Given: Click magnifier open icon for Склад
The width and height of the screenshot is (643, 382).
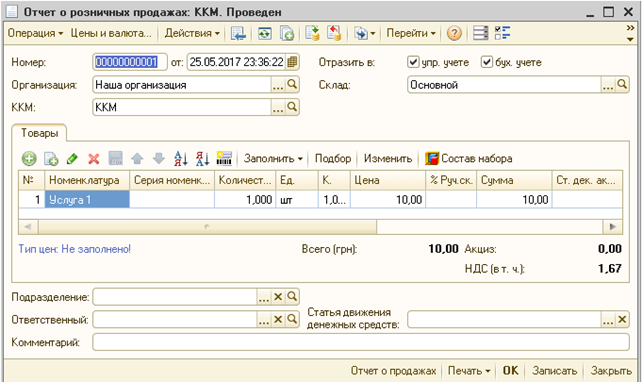Looking at the screenshot, I should (x=622, y=84).
